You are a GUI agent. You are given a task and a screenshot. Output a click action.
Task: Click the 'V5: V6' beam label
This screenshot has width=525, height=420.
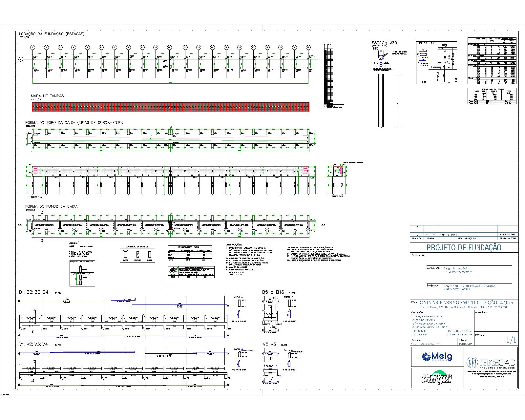[269, 344]
